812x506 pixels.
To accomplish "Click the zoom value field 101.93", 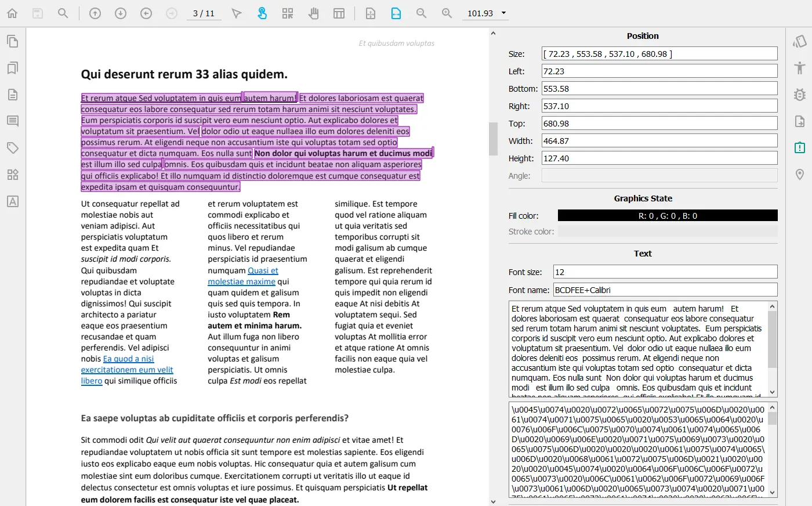I will (480, 13).
